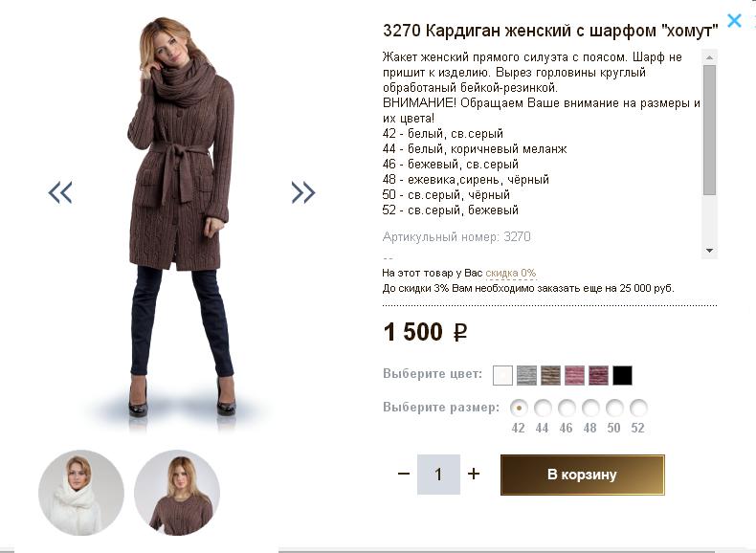Choose the light gray color swatch
Viewport: 756px width, 553px height.
[526, 375]
